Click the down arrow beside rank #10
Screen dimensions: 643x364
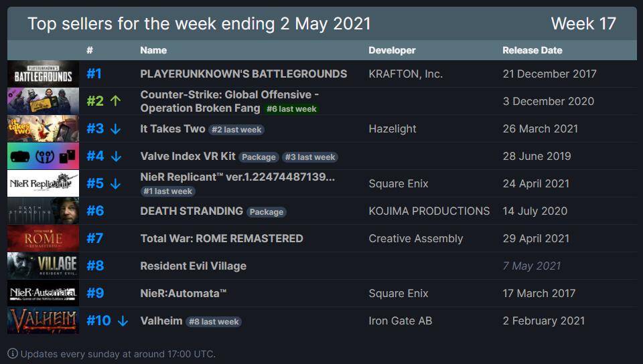(123, 321)
